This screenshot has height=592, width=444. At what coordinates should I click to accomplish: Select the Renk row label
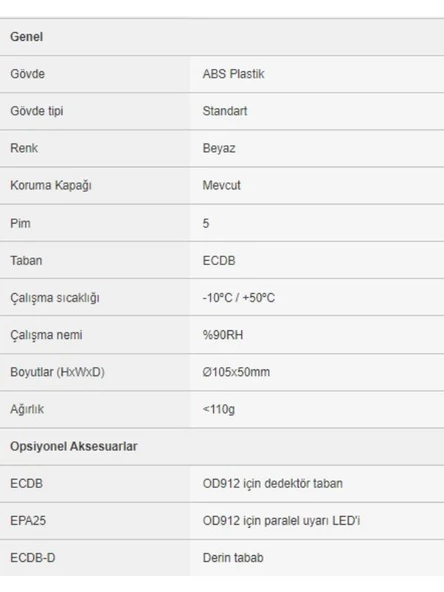click(x=24, y=148)
